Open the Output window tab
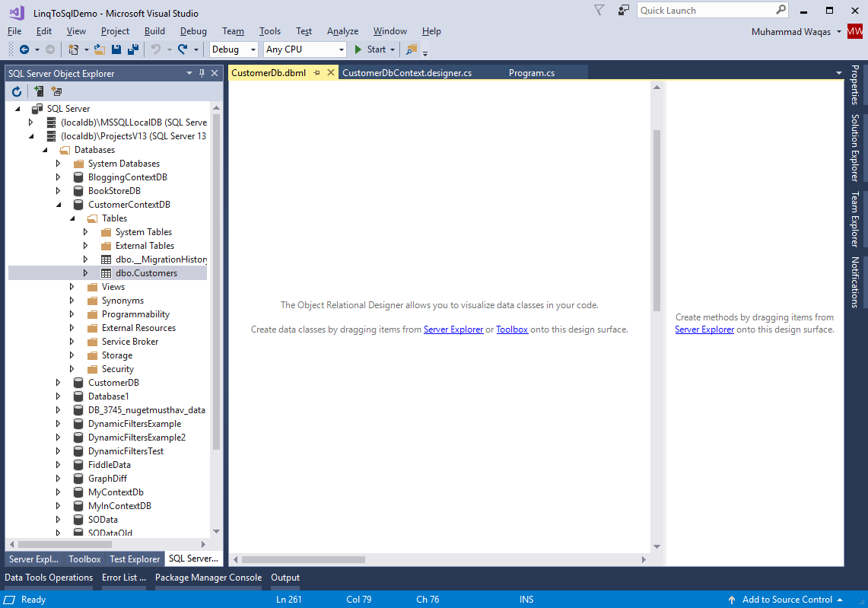Screen dimensions: 868x608 pos(285,578)
